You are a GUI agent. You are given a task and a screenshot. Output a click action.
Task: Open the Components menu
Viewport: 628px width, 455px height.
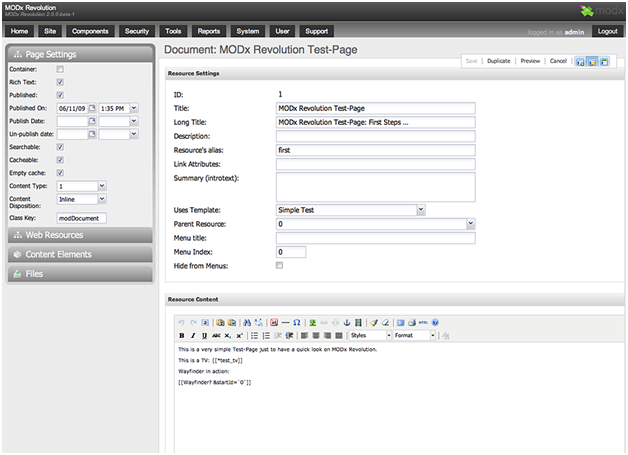[89, 32]
